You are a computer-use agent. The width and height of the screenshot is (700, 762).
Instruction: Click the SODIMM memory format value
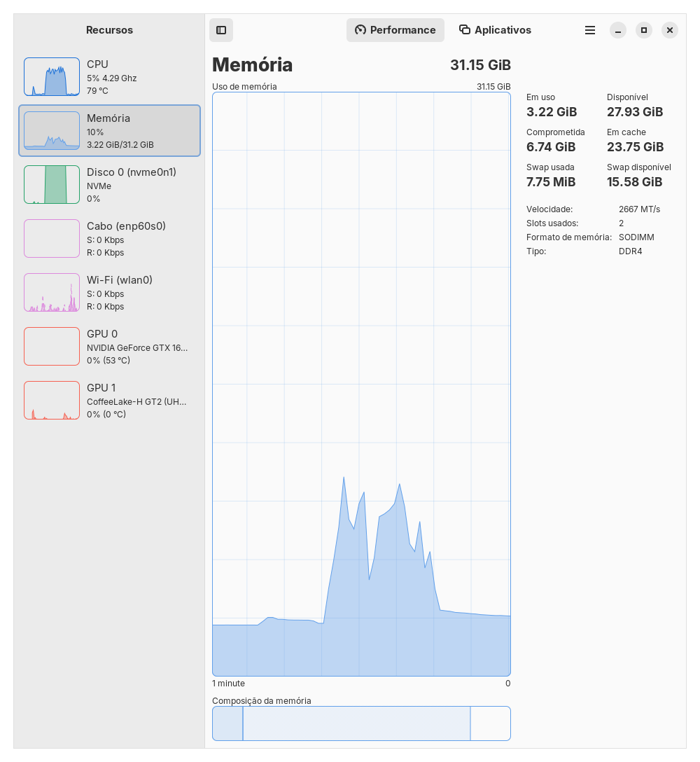point(636,237)
